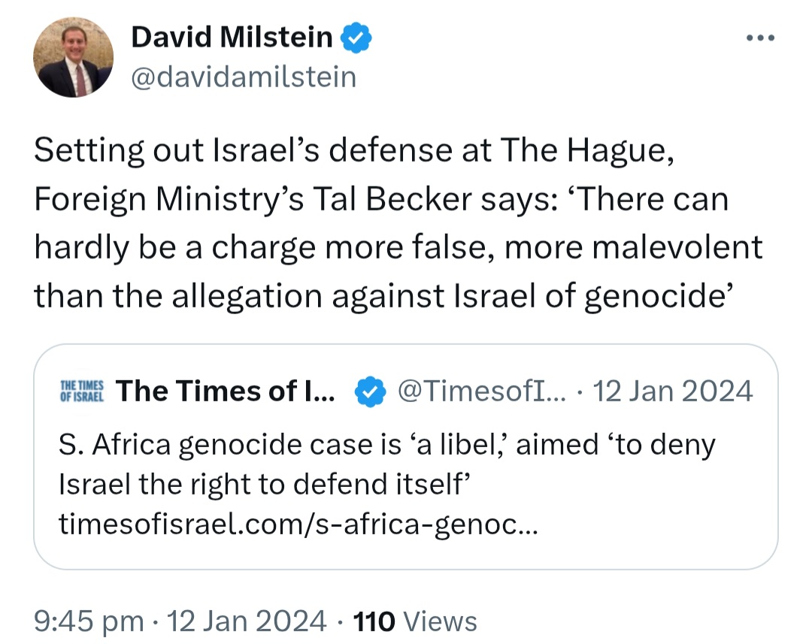Click David Milstein's blue verified badge
The width and height of the screenshot is (812, 644).
point(356,38)
